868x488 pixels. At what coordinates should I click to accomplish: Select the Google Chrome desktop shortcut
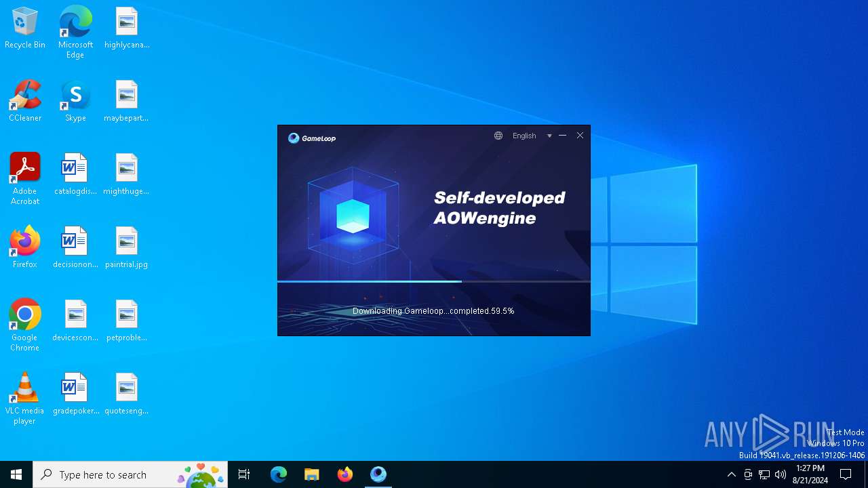tap(25, 325)
